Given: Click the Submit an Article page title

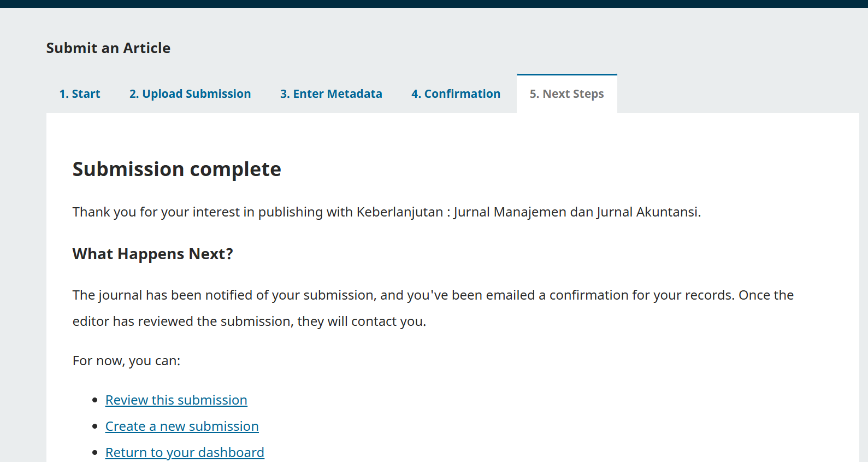Looking at the screenshot, I should 108,48.
